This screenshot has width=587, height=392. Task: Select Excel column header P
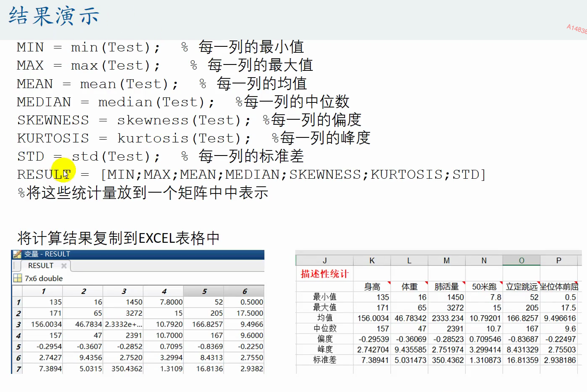click(559, 260)
